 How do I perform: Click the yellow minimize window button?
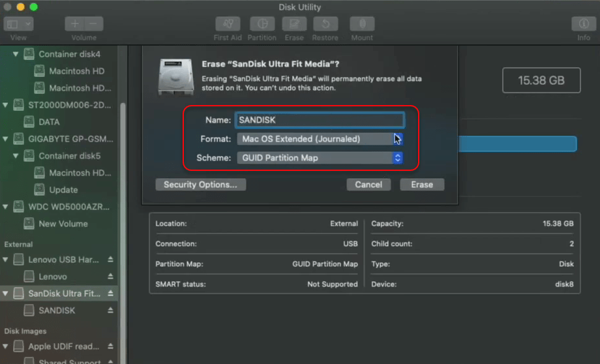21,7
